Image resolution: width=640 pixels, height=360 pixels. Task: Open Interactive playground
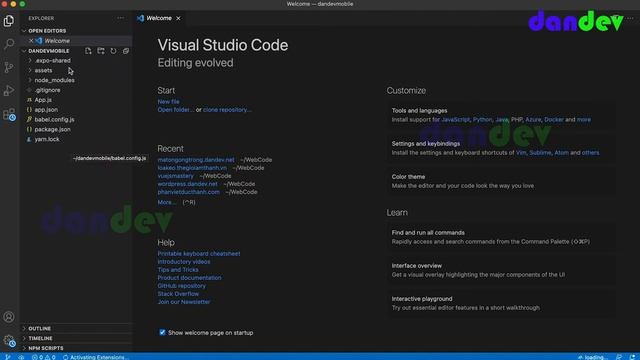[x=501, y=303]
